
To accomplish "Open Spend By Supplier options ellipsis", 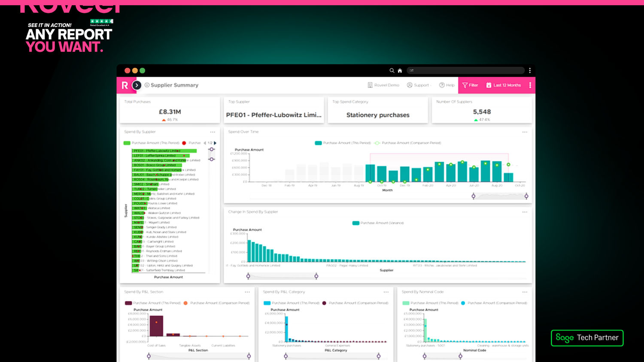I will pyautogui.click(x=213, y=132).
